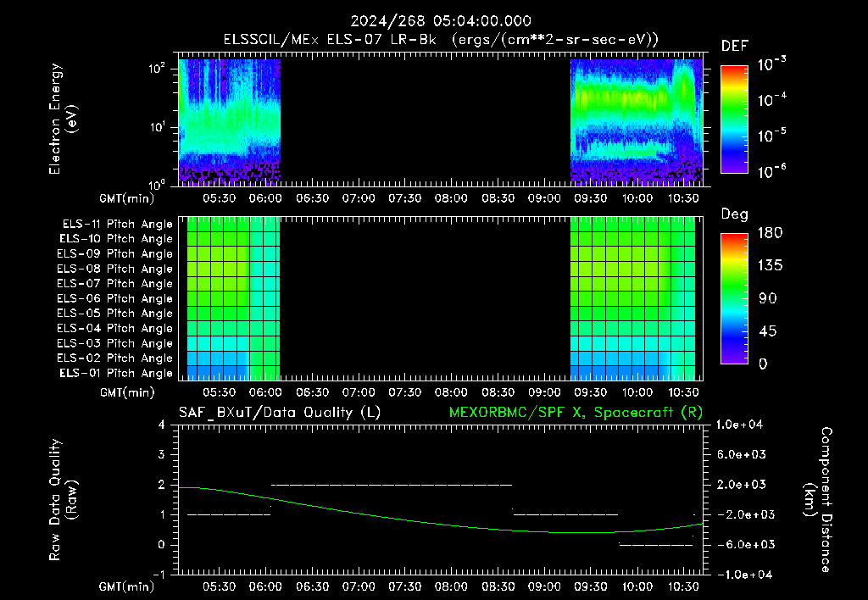Click GMT(min) label under the bottom panel
Image resolution: width=868 pixels, height=600 pixels.
[x=127, y=586]
